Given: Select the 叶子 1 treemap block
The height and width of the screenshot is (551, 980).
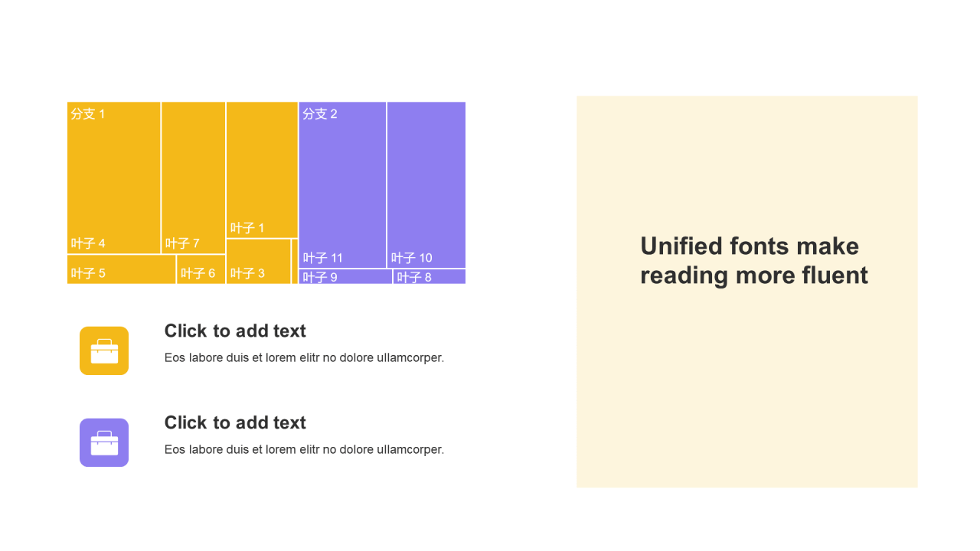Looking at the screenshot, I should 262,170.
